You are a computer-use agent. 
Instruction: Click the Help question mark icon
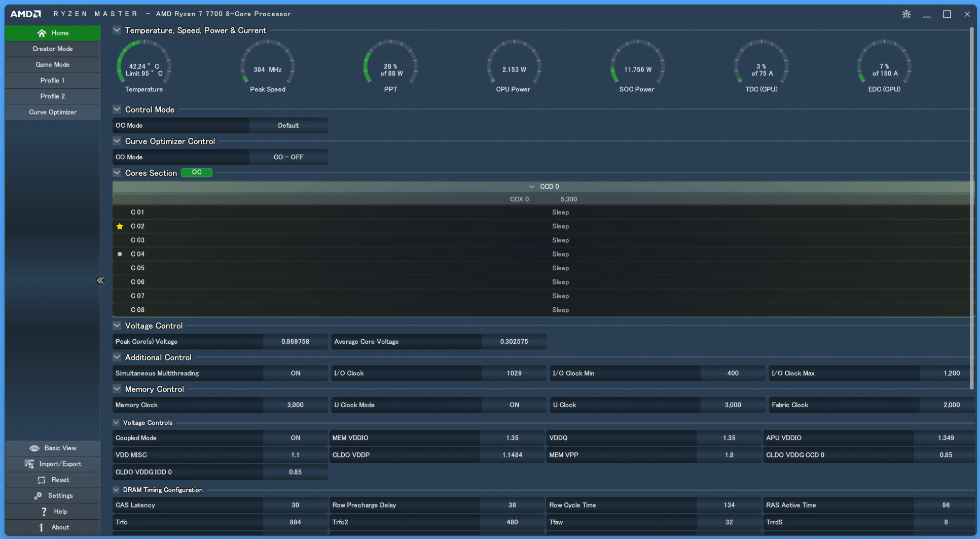[x=44, y=512]
